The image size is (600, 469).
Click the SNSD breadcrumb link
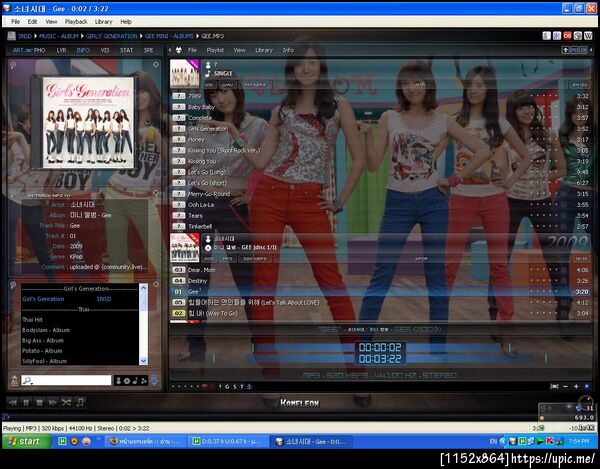click(x=25, y=36)
